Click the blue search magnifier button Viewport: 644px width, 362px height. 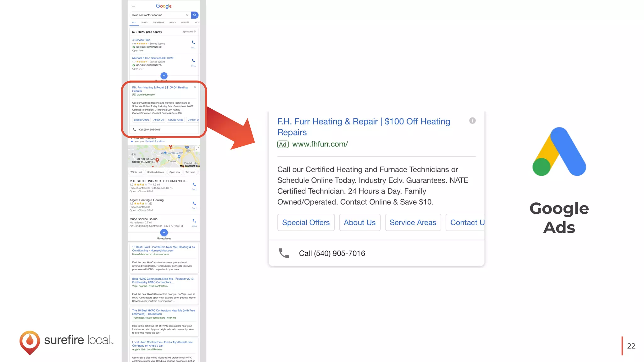pos(195,15)
